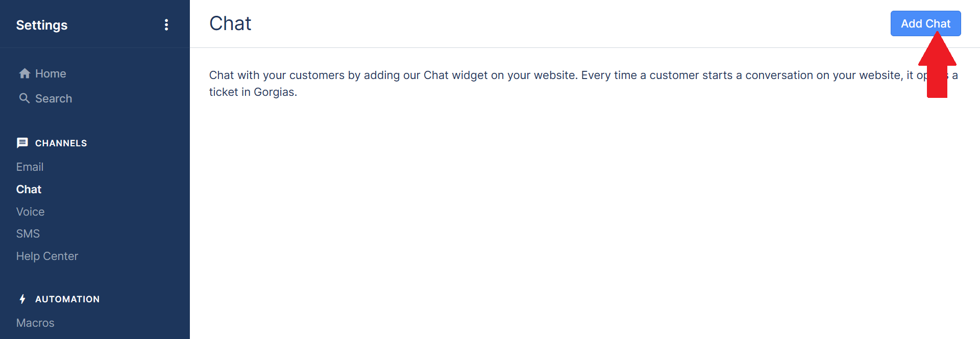Click the Settings title in sidebar
This screenshot has height=339, width=980.
click(x=42, y=25)
